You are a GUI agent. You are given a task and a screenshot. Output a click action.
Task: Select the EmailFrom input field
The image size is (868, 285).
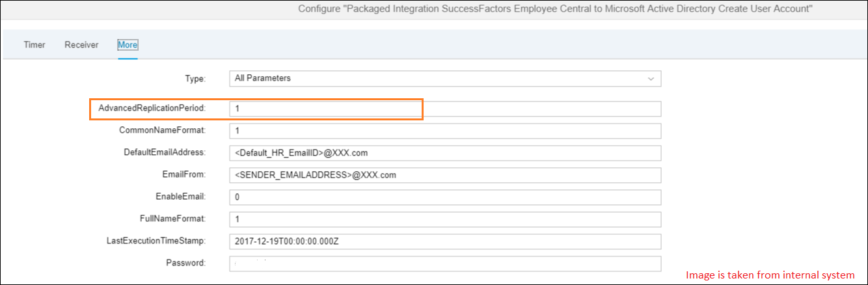tap(445, 175)
